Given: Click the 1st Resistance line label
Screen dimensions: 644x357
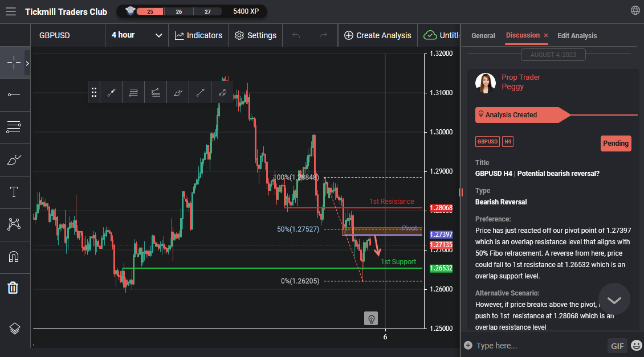Looking at the screenshot, I should click(392, 202).
